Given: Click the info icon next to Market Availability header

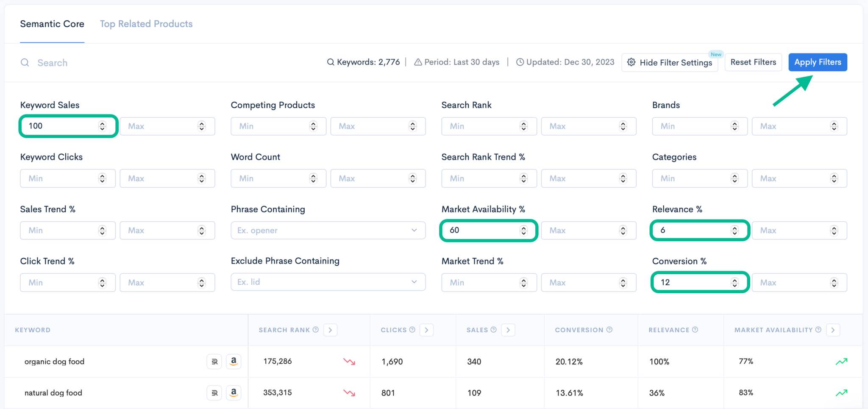Looking at the screenshot, I should coord(818,329).
